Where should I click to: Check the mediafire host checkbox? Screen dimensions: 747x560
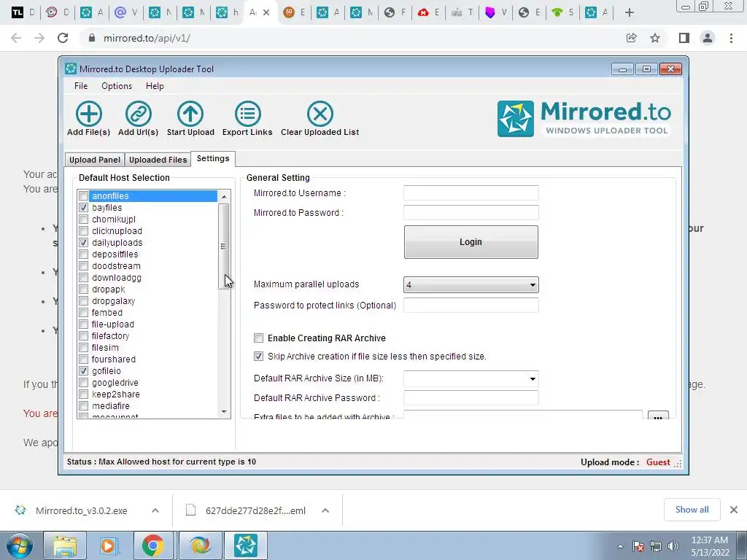pos(83,405)
